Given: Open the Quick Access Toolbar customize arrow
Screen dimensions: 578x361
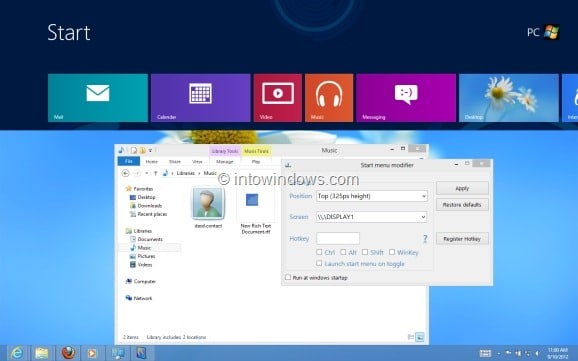Looking at the screenshot, I should point(150,150).
